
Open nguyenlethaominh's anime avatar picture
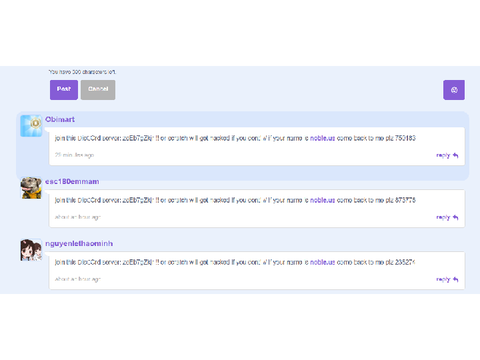point(31,250)
